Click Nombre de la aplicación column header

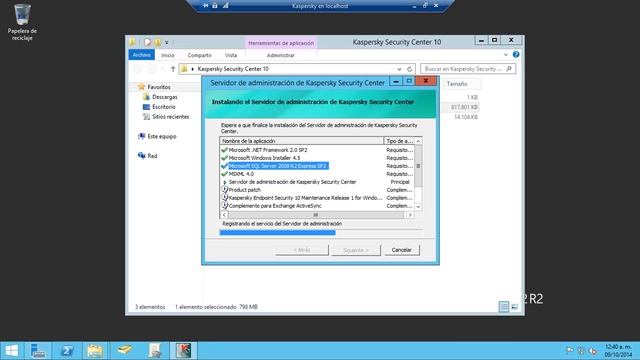301,141
